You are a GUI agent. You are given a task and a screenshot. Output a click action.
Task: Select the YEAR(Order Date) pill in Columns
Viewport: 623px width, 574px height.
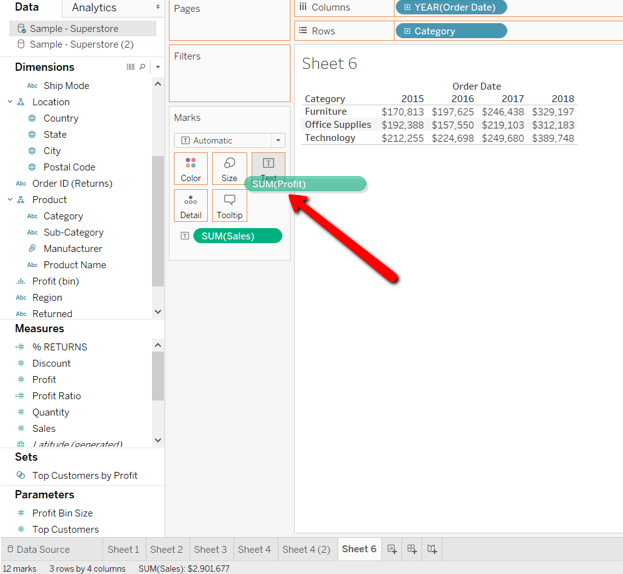tap(451, 7)
